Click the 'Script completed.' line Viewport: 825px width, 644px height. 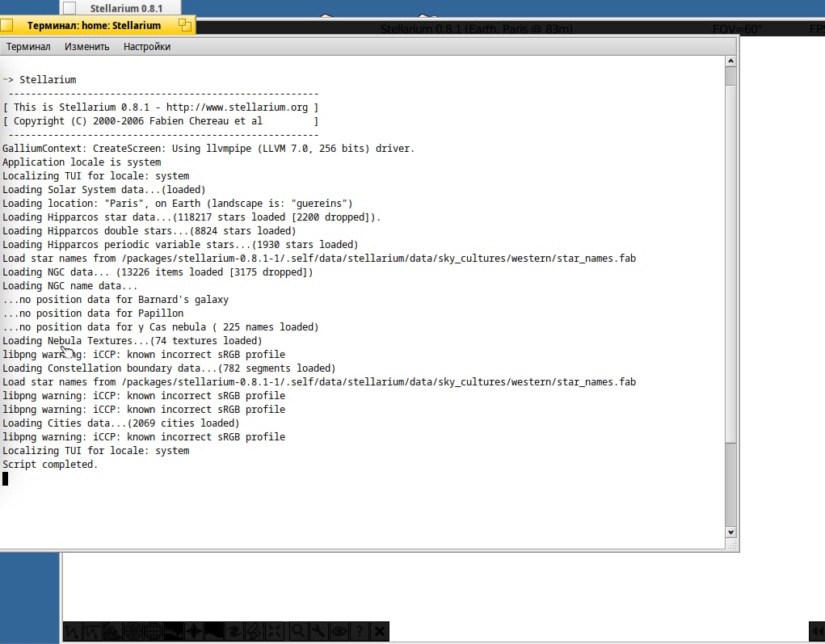pyautogui.click(x=50, y=465)
